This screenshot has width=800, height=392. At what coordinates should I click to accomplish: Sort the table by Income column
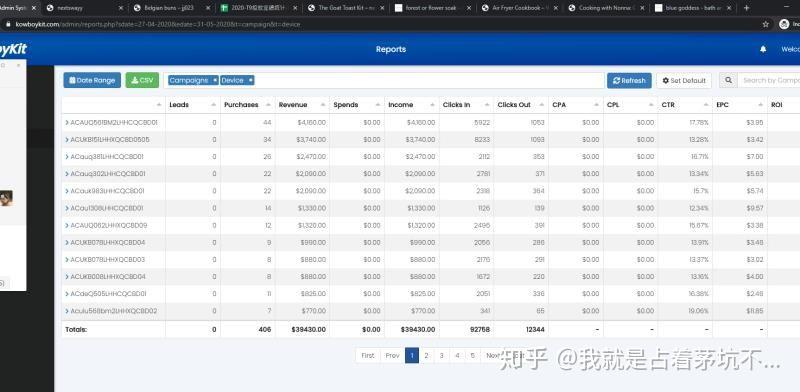pyautogui.click(x=412, y=105)
